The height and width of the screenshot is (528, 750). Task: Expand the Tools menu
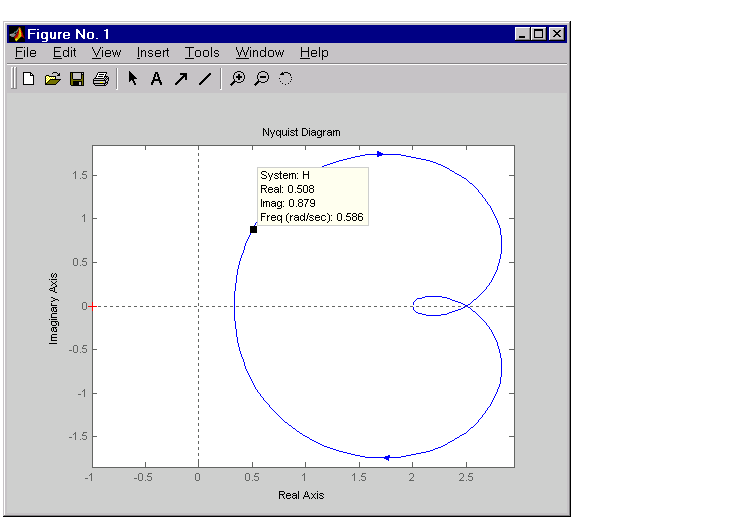(202, 53)
